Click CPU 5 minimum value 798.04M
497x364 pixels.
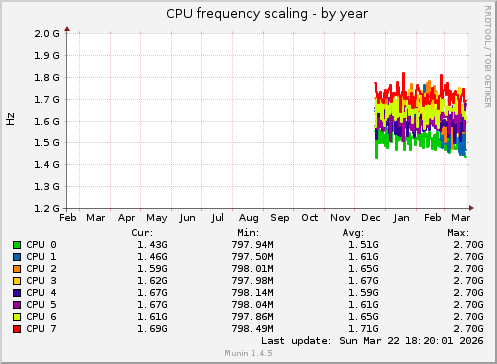click(x=252, y=305)
